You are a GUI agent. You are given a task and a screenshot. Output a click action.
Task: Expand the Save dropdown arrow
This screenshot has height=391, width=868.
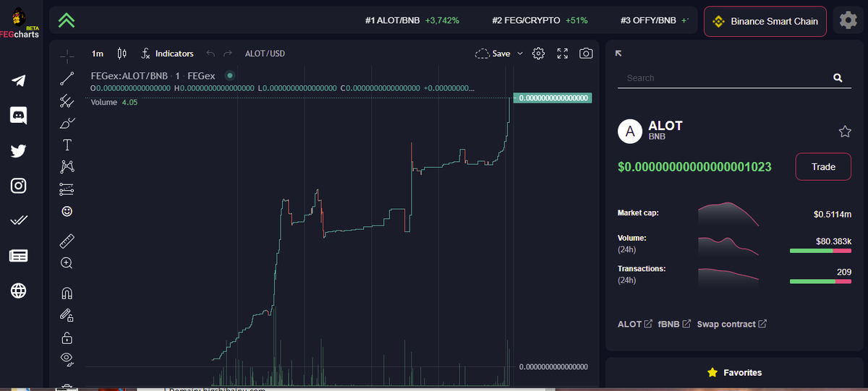[519, 53]
